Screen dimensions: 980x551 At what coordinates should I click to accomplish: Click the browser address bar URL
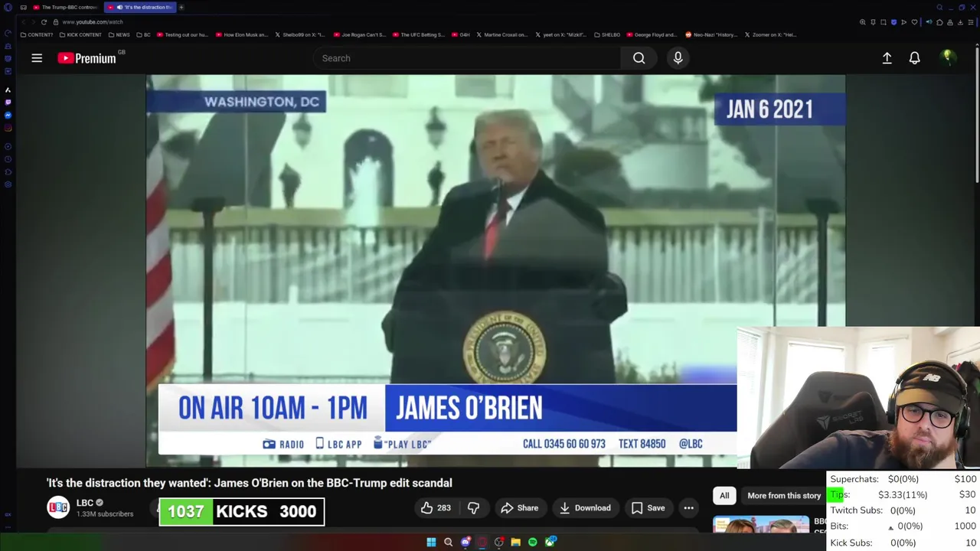coord(92,21)
